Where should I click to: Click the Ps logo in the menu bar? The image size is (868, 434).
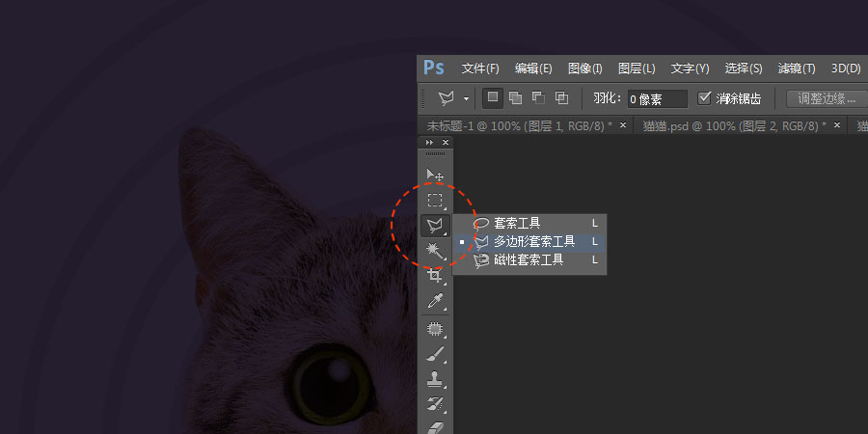[433, 68]
